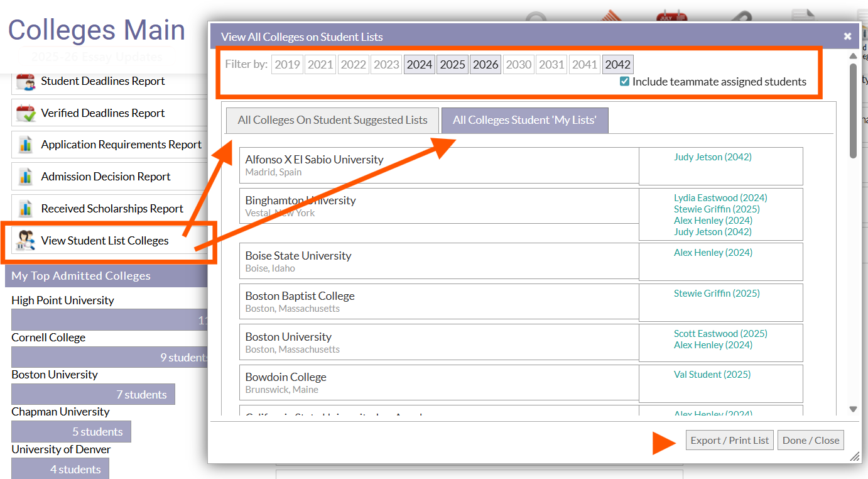The image size is (868, 479).
Task: Close the View All Colleges dialog
Action: click(847, 36)
